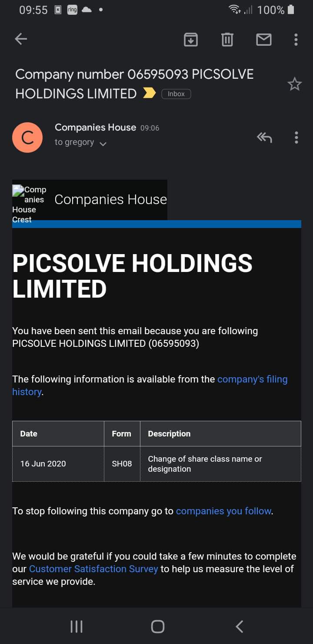This screenshot has width=313, height=644.
Task: Expand recipient details next to 'to gregory'
Action: 103,143
